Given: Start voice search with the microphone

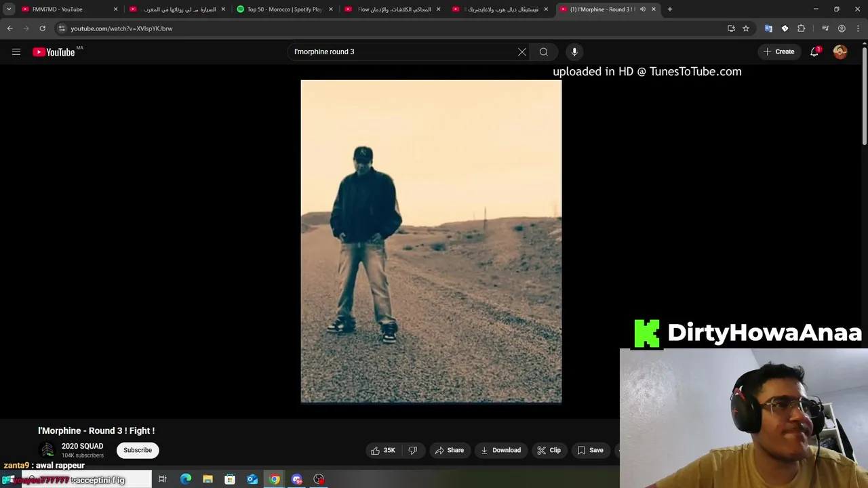Looking at the screenshot, I should point(574,52).
